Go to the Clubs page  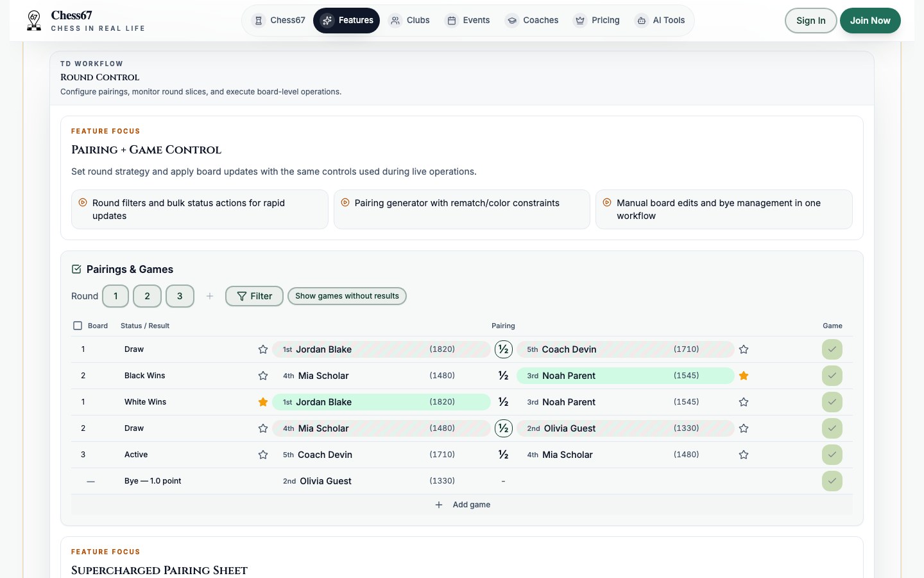pos(409,21)
